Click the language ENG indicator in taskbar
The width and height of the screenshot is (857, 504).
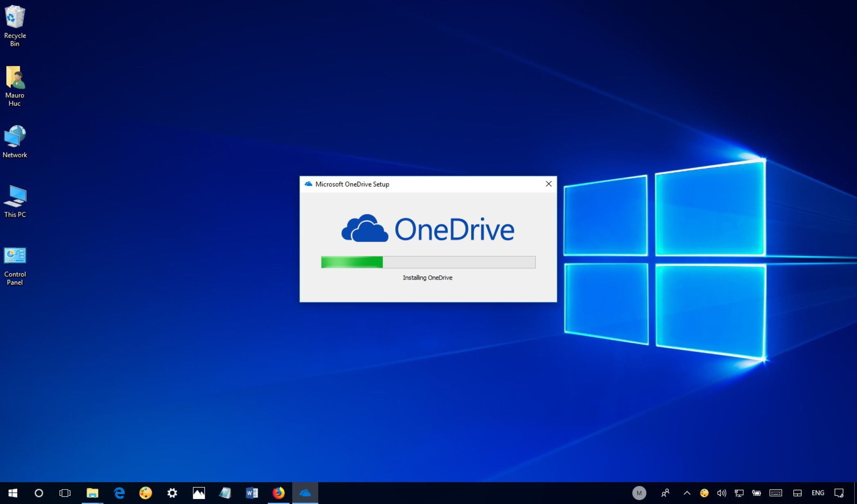click(x=818, y=493)
